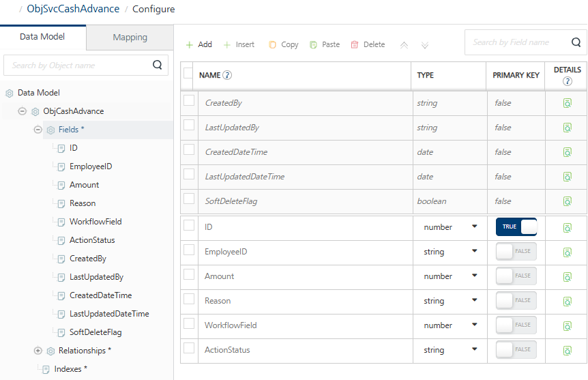
Task: Open the type dropdown for Amount
Action: (474, 276)
